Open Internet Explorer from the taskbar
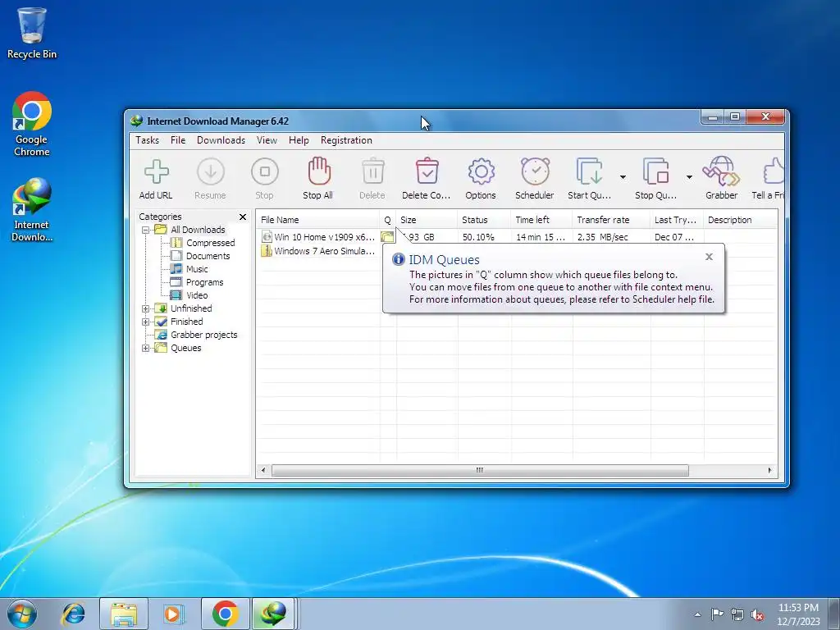Image resolution: width=840 pixels, height=630 pixels. [x=73, y=614]
